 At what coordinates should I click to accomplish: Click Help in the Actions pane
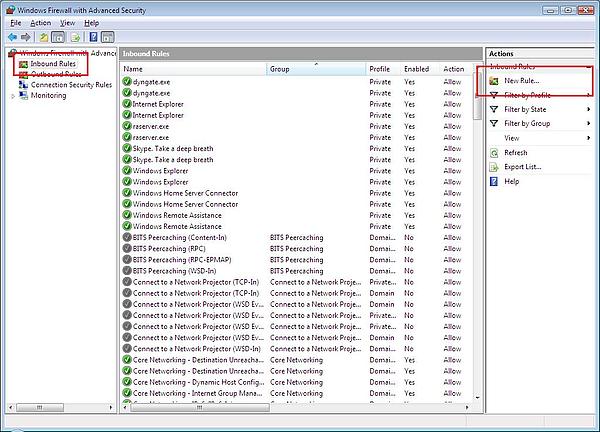[x=512, y=181]
